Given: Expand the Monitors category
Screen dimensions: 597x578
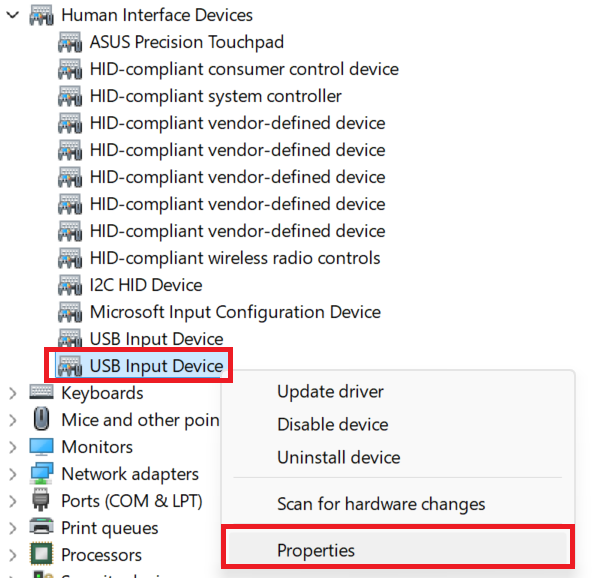Looking at the screenshot, I should click(13, 447).
